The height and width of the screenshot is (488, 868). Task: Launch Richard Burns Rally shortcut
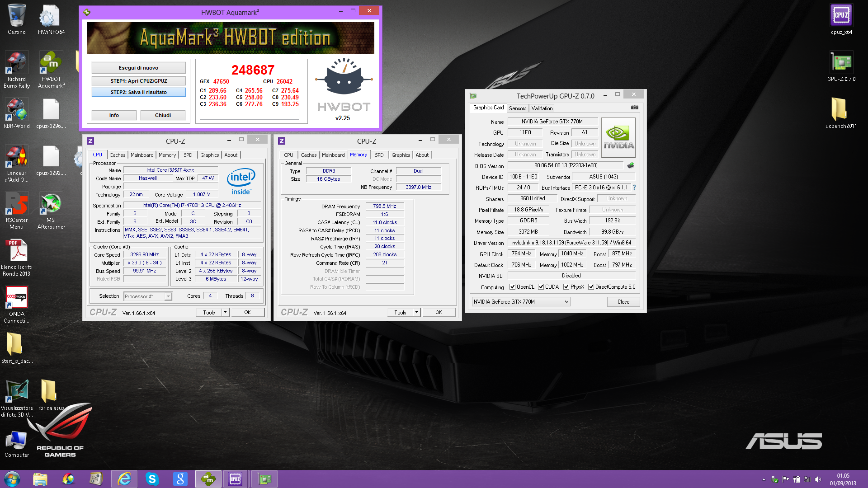coord(17,70)
